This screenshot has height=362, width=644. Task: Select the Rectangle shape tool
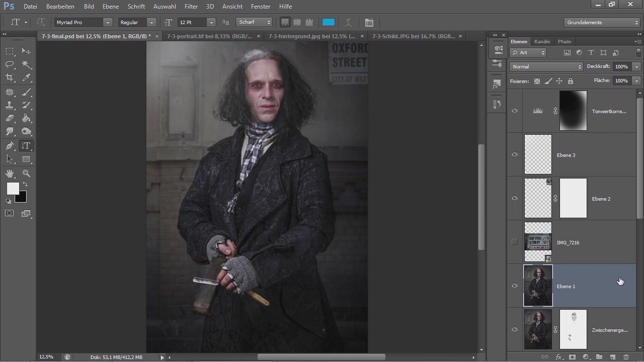(26, 159)
